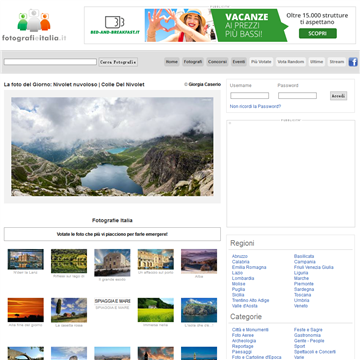Open the Vota Random menu item

291,62
